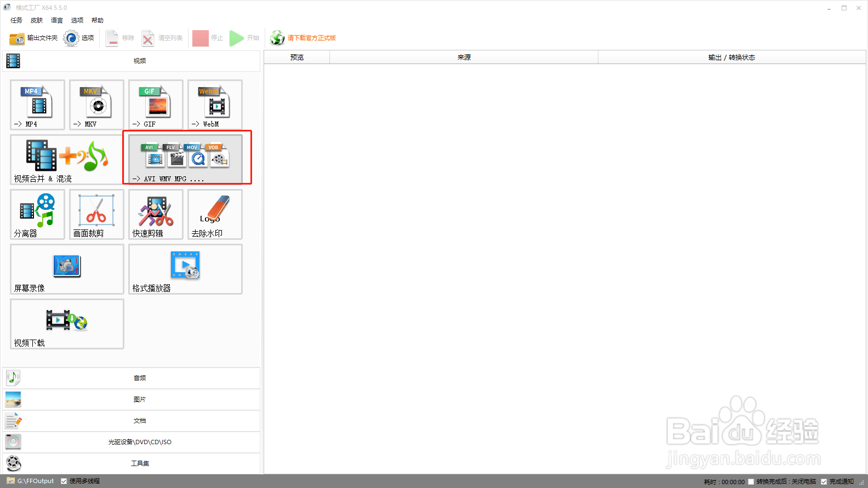Image resolution: width=868 pixels, height=488 pixels.
Task: Launch the 屏幕录像 screen recorder
Action: 67,269
